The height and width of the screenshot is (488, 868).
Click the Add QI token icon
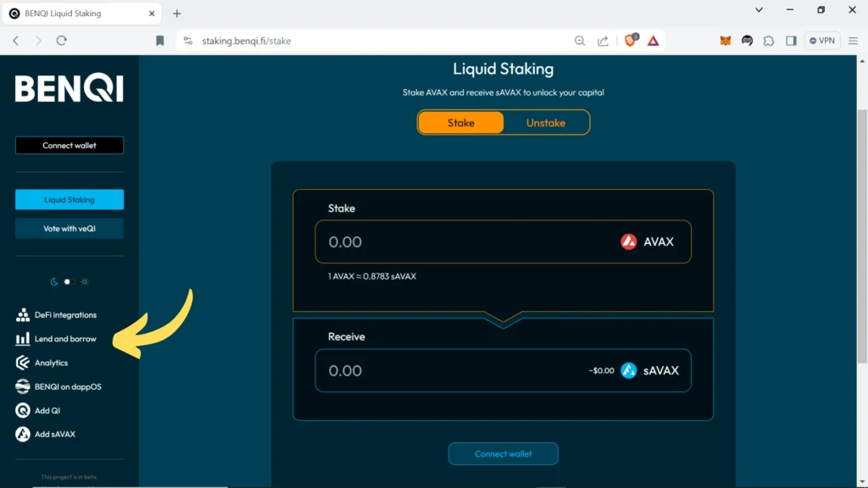[x=23, y=410]
